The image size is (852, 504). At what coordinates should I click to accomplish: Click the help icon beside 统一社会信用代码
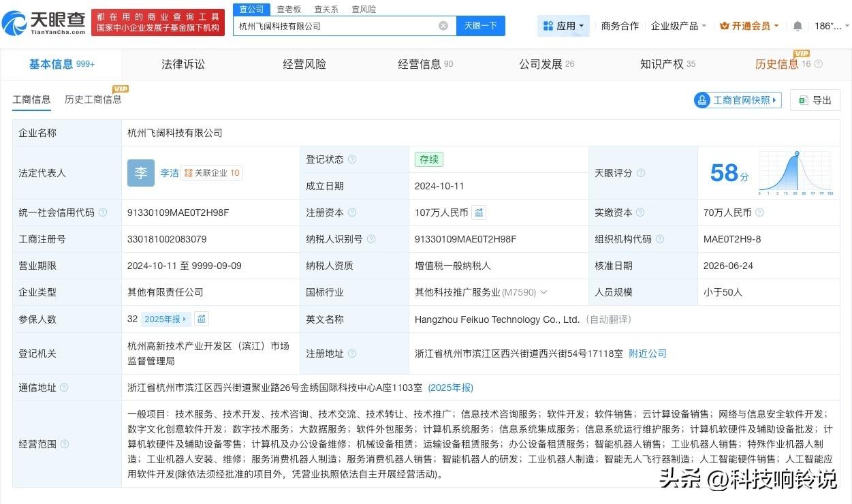[x=103, y=212]
